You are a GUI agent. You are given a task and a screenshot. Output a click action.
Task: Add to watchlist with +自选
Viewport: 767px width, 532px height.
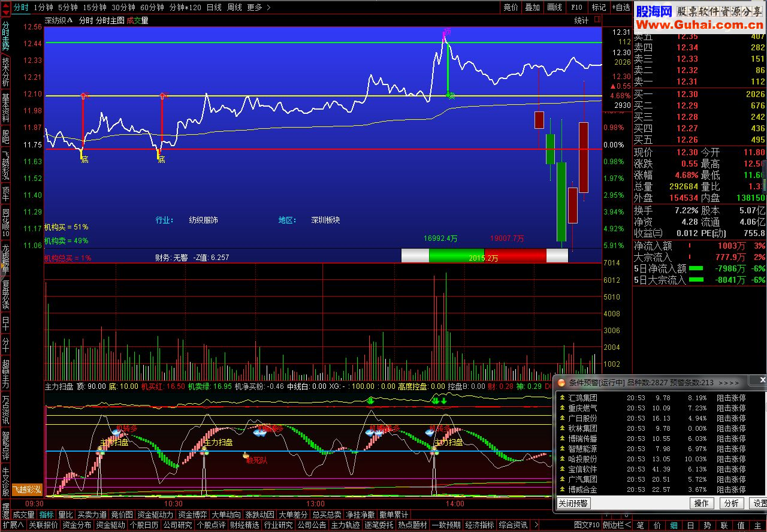pyautogui.click(x=621, y=7)
